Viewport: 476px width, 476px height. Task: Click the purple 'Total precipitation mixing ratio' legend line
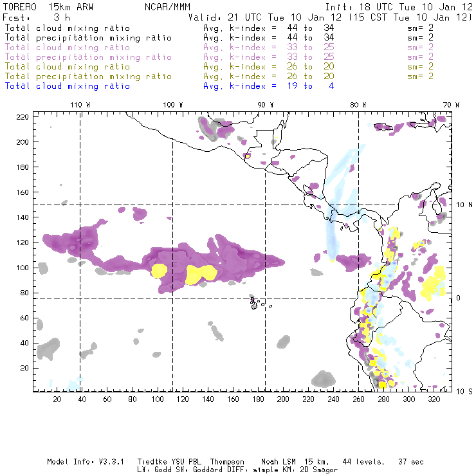pyautogui.click(x=88, y=57)
